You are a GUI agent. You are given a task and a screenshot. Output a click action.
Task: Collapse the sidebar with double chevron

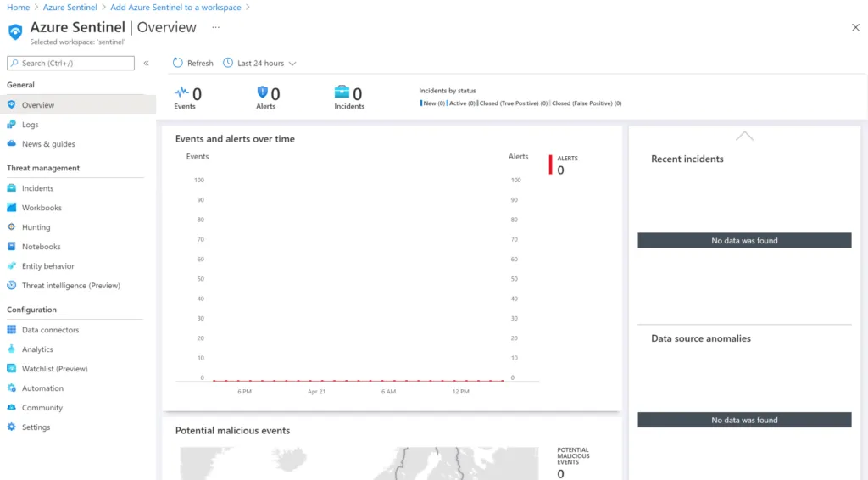[146, 64]
